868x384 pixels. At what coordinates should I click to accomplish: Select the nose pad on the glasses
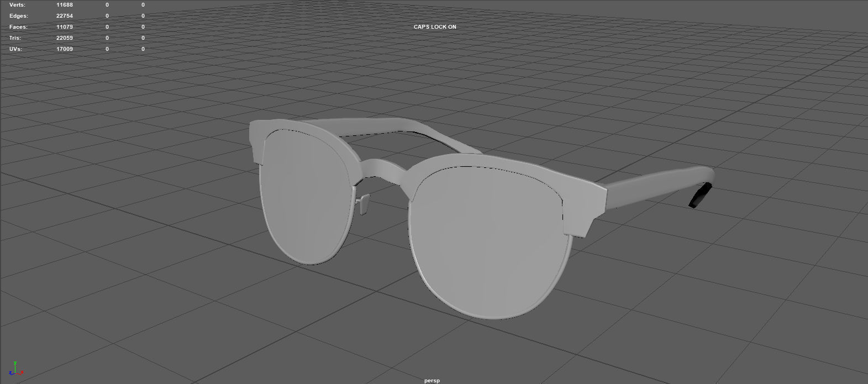coord(363,204)
